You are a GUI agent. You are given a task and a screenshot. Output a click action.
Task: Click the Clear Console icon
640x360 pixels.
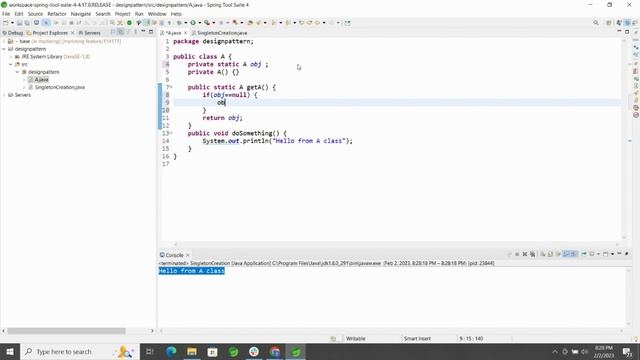pos(543,254)
